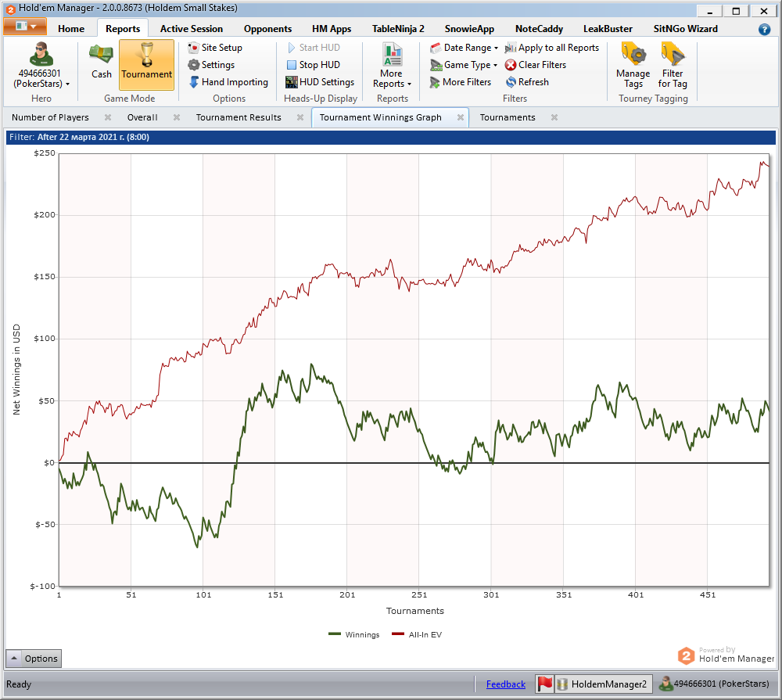782x700 pixels.
Task: Click the Ready status text
Action: (19, 684)
